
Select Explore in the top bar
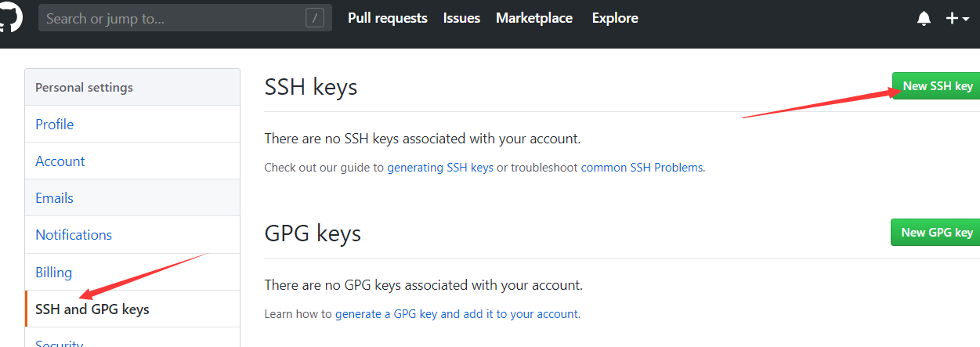coord(615,18)
